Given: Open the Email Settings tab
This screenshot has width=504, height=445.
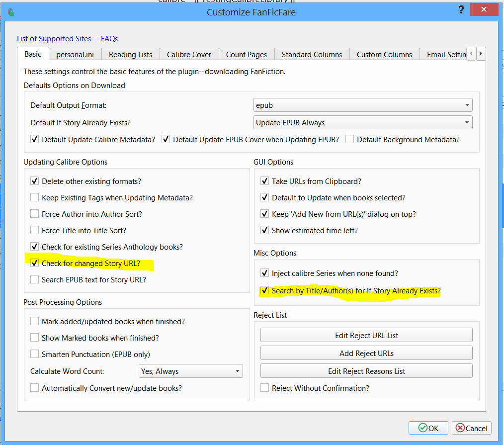Looking at the screenshot, I should [x=443, y=54].
